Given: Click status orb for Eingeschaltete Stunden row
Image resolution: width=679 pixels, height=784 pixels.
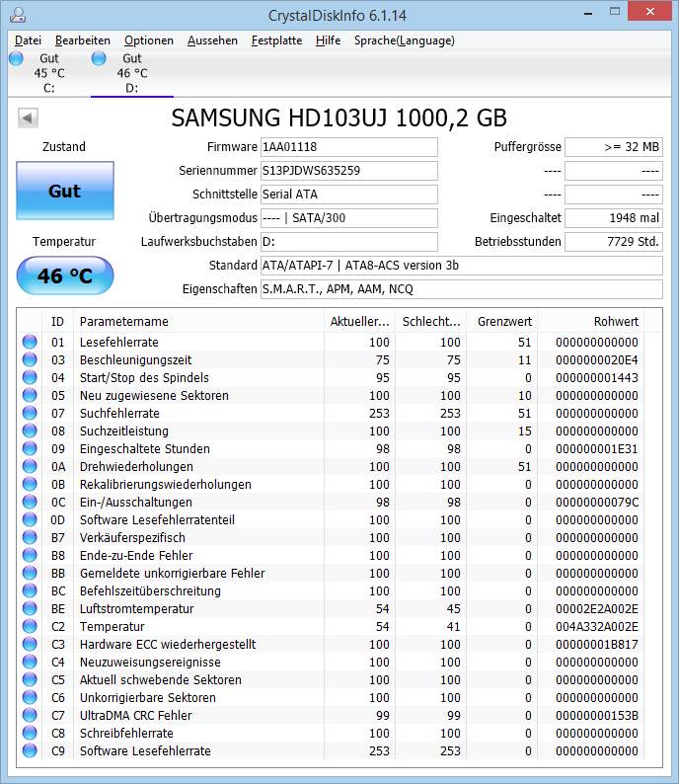Looking at the screenshot, I should click(x=30, y=448).
